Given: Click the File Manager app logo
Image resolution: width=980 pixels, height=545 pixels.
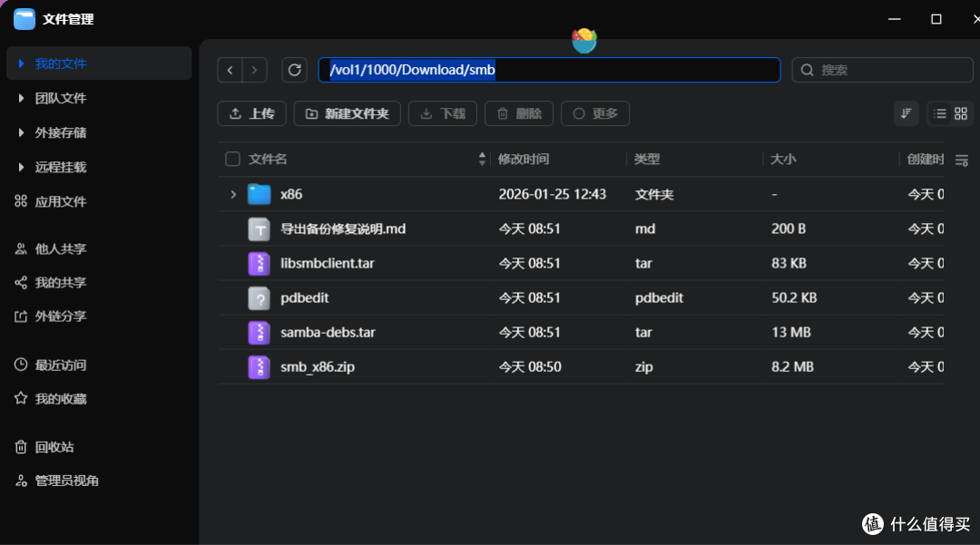Looking at the screenshot, I should click(24, 19).
